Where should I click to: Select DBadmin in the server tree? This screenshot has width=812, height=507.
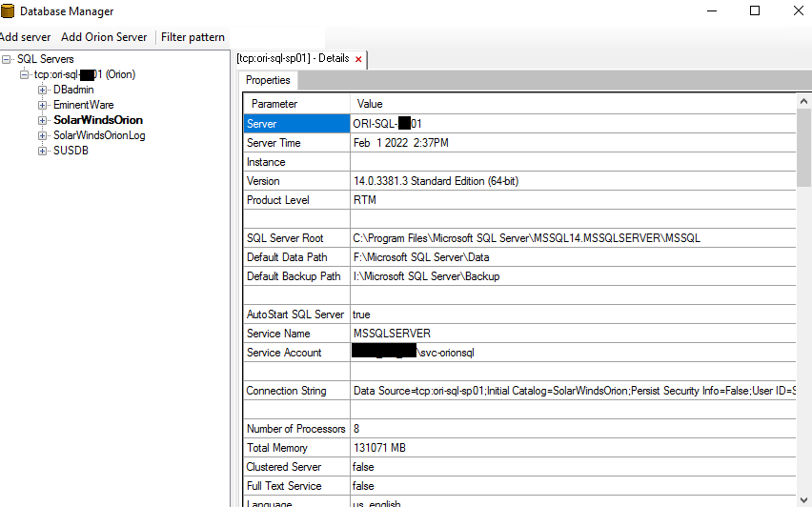73,90
